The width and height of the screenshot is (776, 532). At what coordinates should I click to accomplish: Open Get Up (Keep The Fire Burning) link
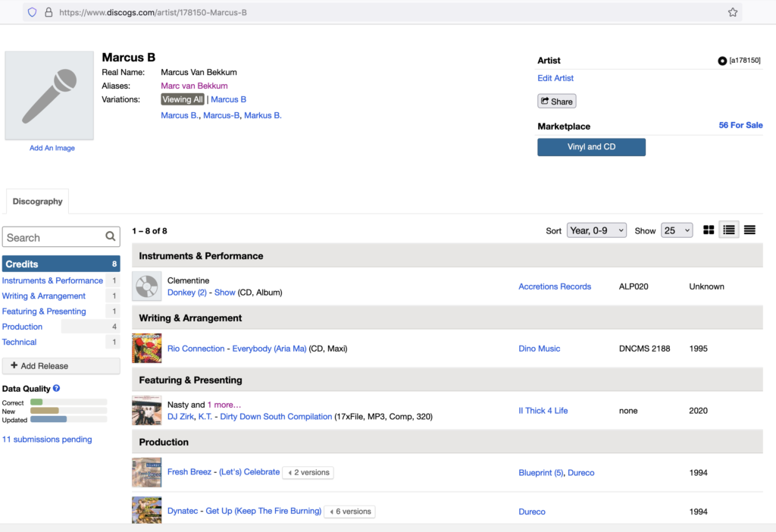click(x=263, y=511)
